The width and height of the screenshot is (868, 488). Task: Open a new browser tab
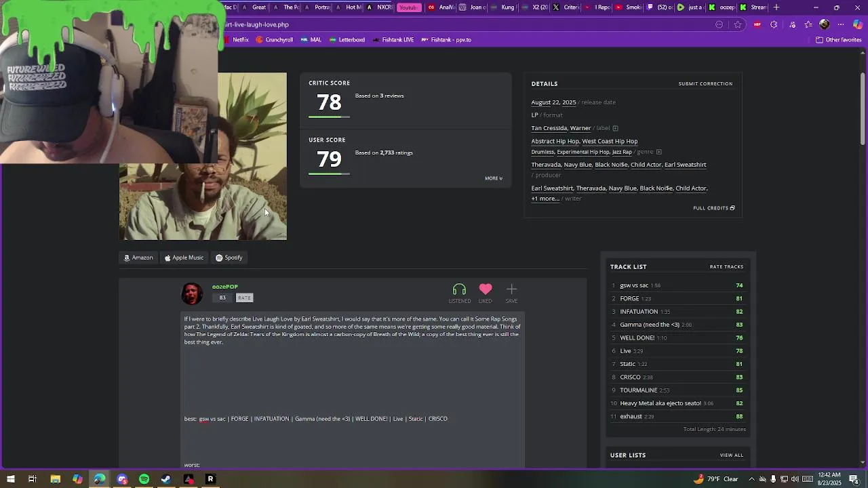click(x=776, y=7)
